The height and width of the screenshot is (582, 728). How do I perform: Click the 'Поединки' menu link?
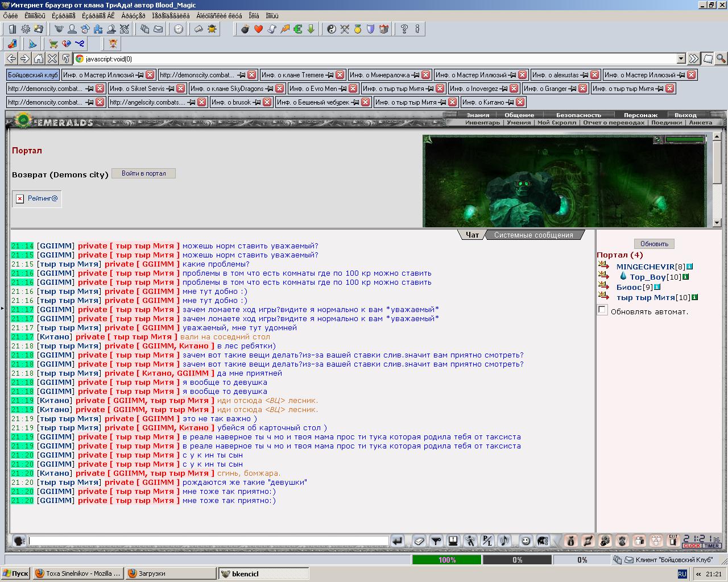pos(666,122)
